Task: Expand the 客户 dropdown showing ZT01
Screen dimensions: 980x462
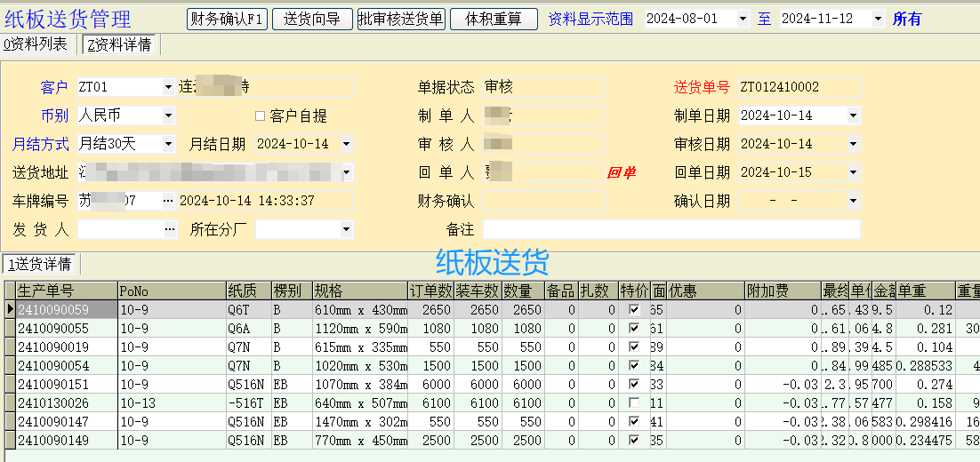Action: pos(169,87)
